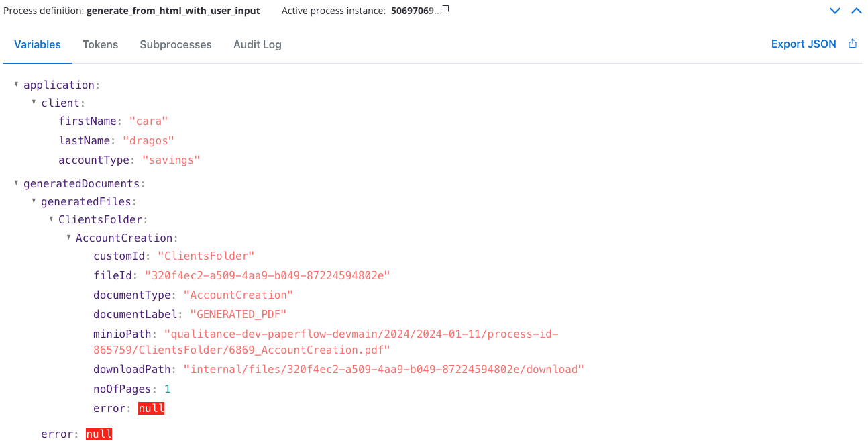
Task: Collapse the AccountCreation node
Action: (x=68, y=237)
